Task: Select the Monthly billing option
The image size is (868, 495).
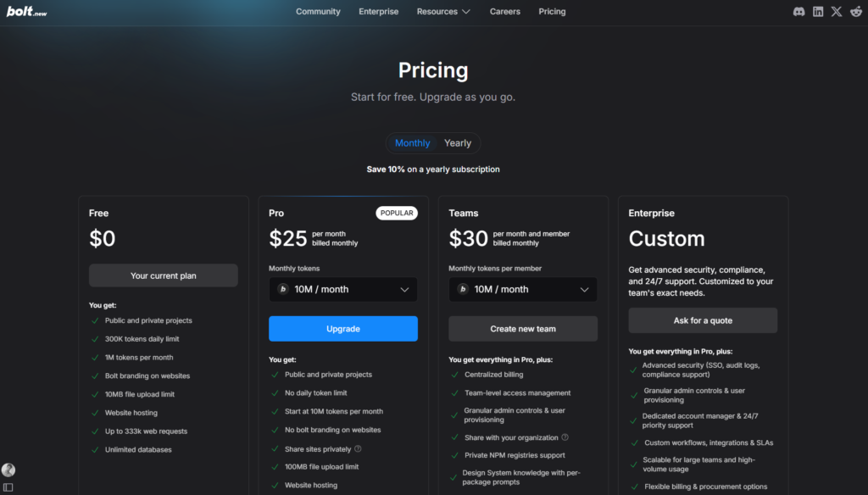Action: click(412, 142)
